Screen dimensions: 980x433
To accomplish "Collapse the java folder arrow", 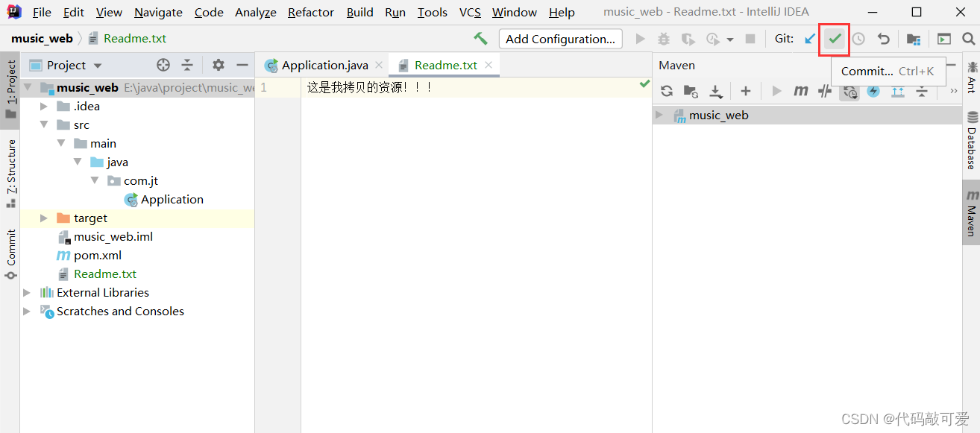I will [78, 162].
